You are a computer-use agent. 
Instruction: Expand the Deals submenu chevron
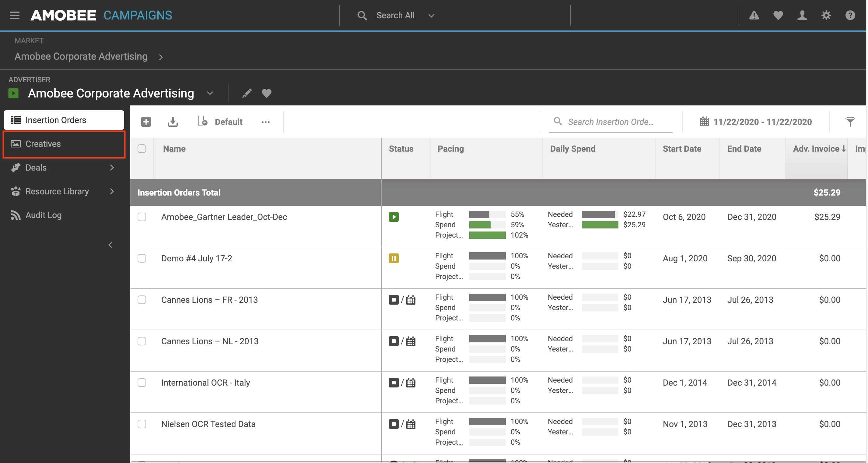pyautogui.click(x=112, y=168)
